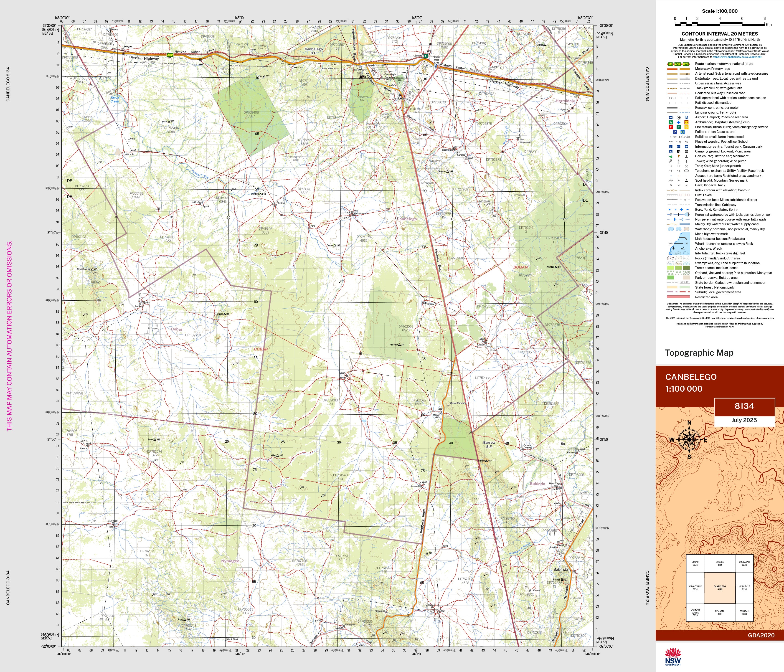Image resolution: width=784 pixels, height=672 pixels.
Task: Click the scale bar under Scale 1:100,000
Action: tap(720, 24)
